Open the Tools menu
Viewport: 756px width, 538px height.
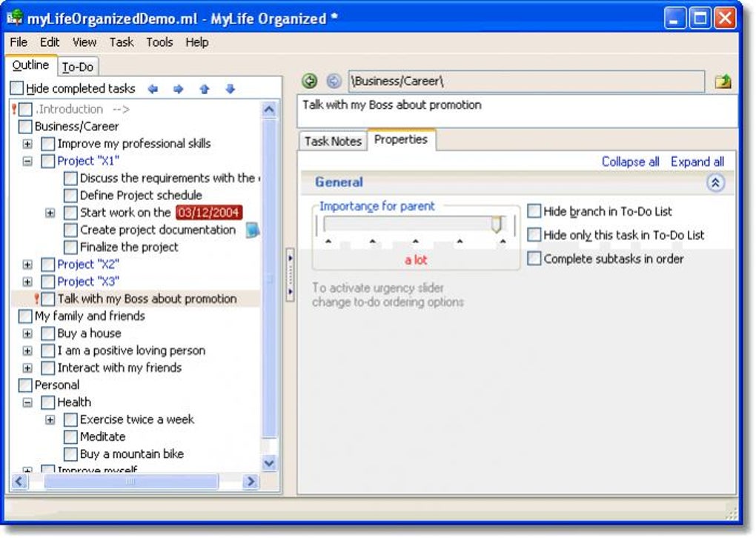[159, 42]
